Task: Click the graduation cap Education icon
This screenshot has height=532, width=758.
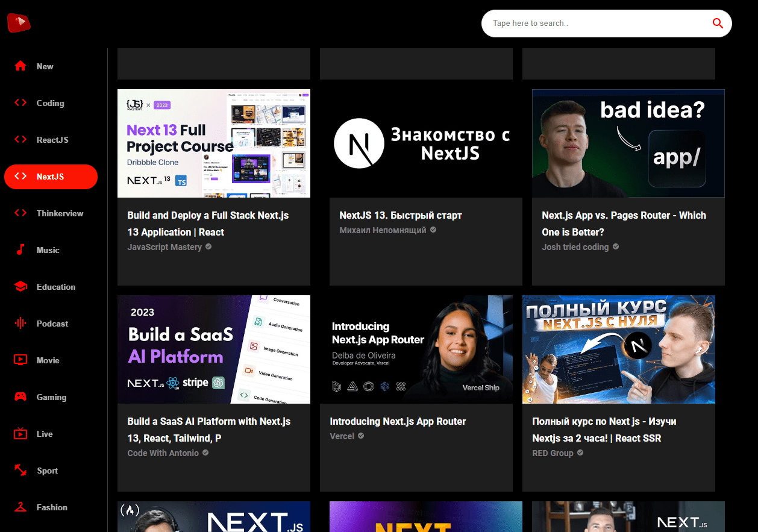Action: click(x=20, y=287)
